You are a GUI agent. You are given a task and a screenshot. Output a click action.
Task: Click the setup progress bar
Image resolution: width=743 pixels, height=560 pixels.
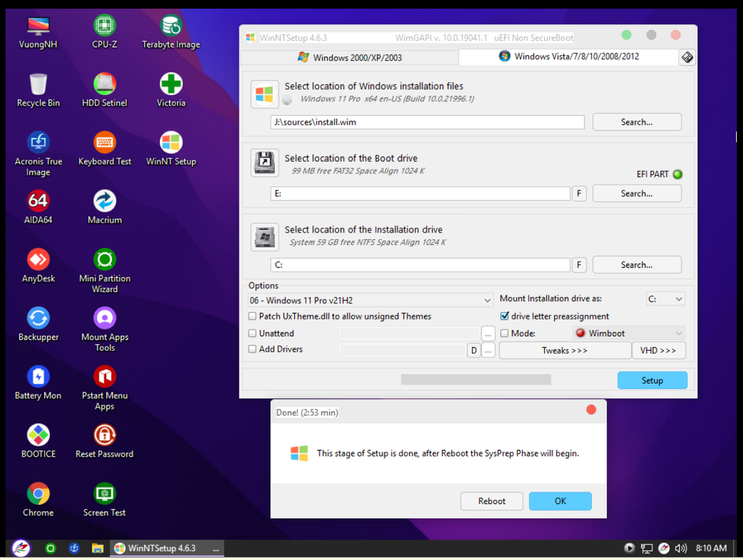tap(475, 379)
